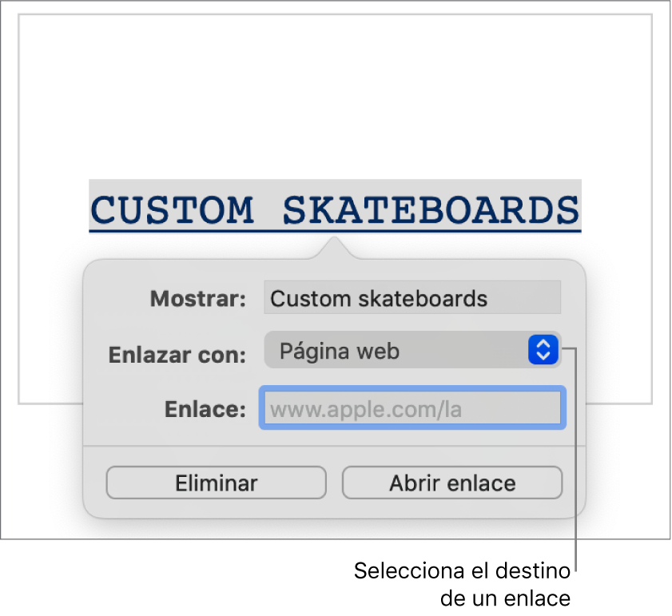Click the word SKATEBOARDS in the heading
The image size is (672, 616).
tap(431, 210)
